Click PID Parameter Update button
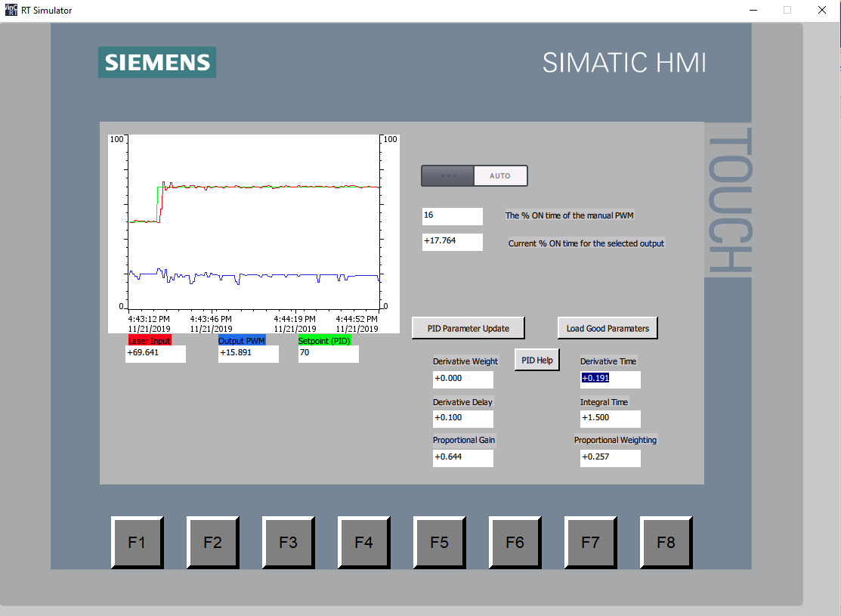 tap(468, 328)
